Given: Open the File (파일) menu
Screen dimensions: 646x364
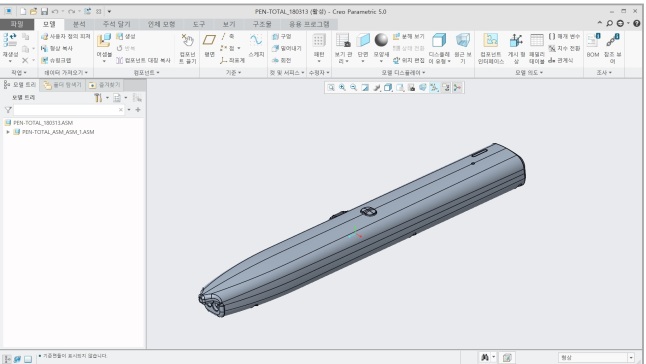Looking at the screenshot, I should point(17,24).
